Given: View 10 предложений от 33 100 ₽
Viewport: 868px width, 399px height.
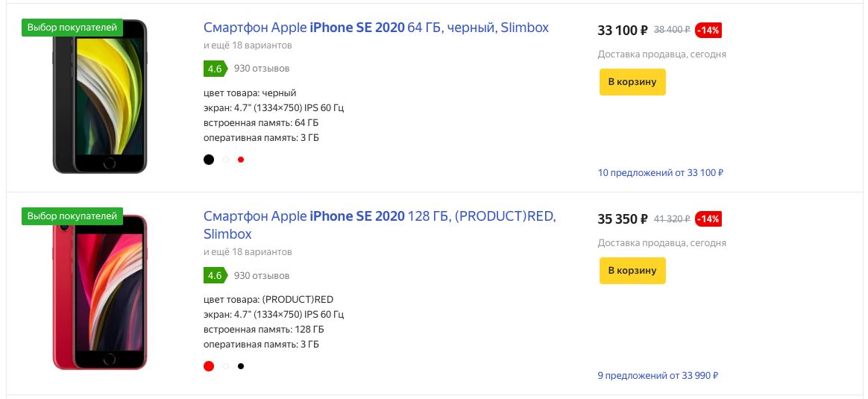Looking at the screenshot, I should (x=661, y=173).
